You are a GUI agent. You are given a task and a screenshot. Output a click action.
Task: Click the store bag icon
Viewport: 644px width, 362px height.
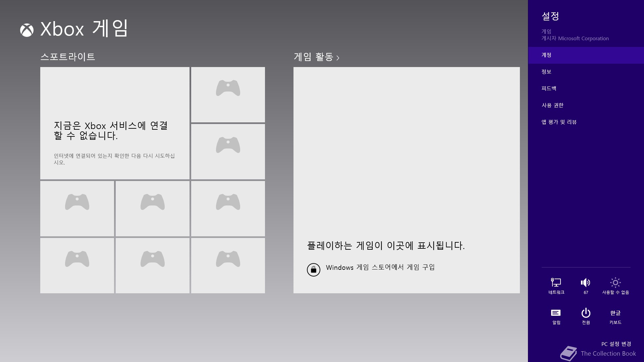[314, 269]
